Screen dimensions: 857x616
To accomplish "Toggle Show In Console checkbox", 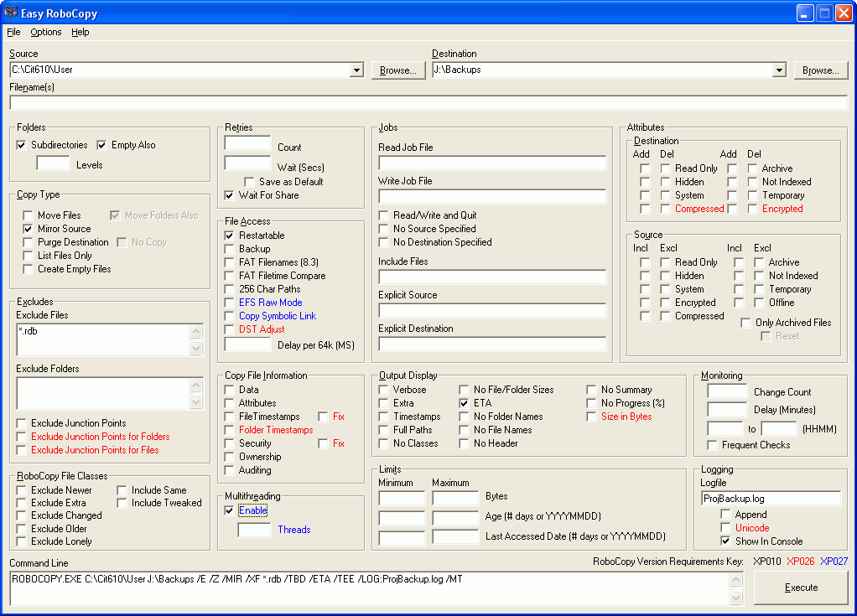I will pyautogui.click(x=726, y=541).
